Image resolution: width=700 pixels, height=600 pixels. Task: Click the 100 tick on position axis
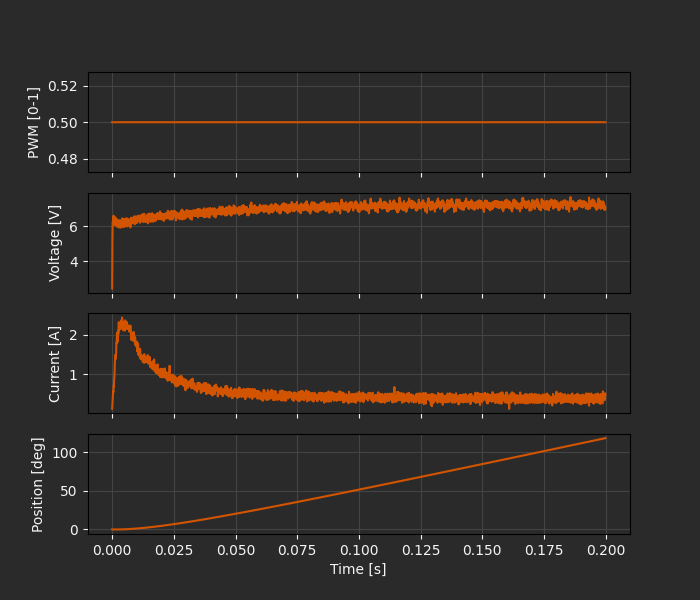[x=66, y=453]
